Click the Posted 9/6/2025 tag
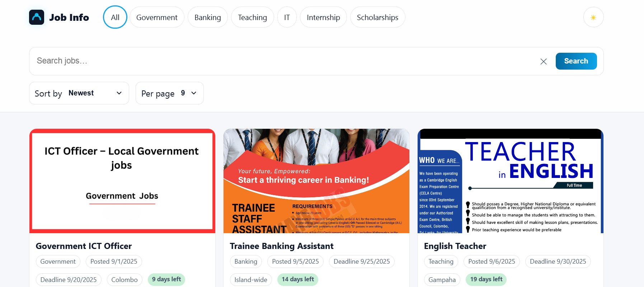644x287 pixels. tap(492, 262)
